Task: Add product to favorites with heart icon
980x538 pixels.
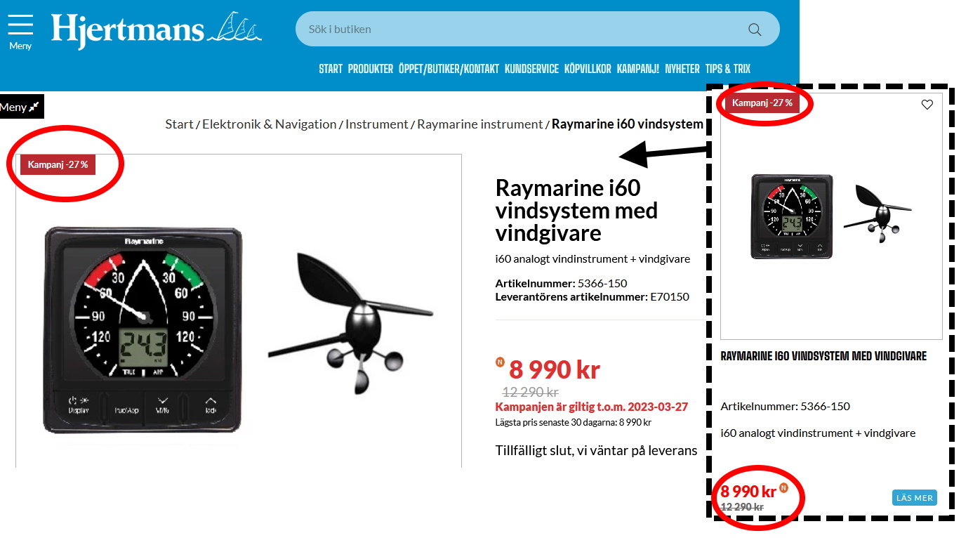Action: coord(927,105)
